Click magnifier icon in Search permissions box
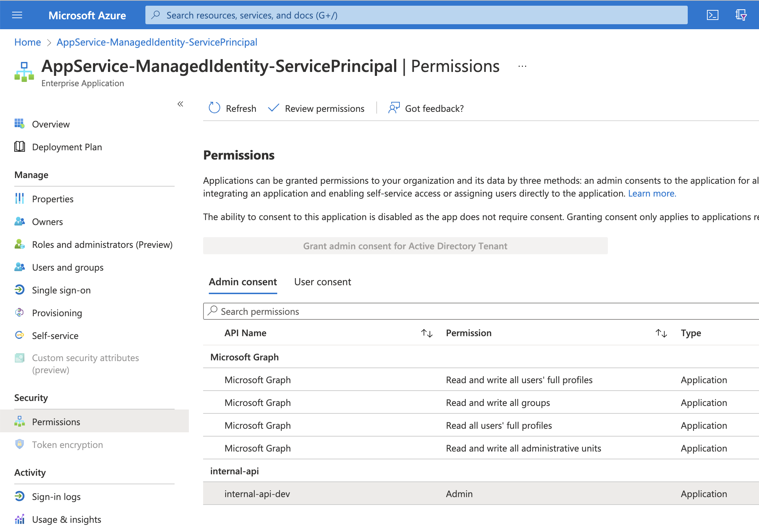 (x=212, y=311)
